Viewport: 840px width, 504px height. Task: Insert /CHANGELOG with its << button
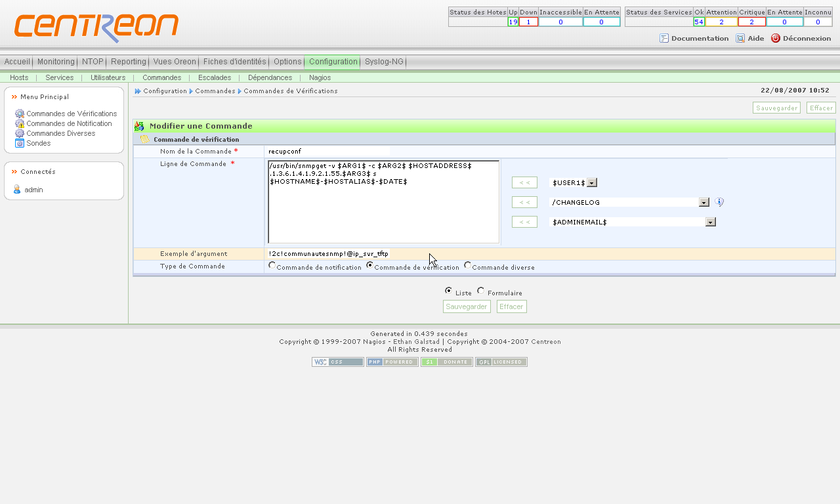click(524, 202)
